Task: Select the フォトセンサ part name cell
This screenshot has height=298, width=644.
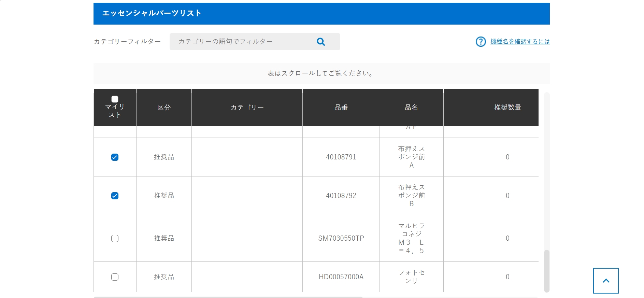Action: click(411, 277)
